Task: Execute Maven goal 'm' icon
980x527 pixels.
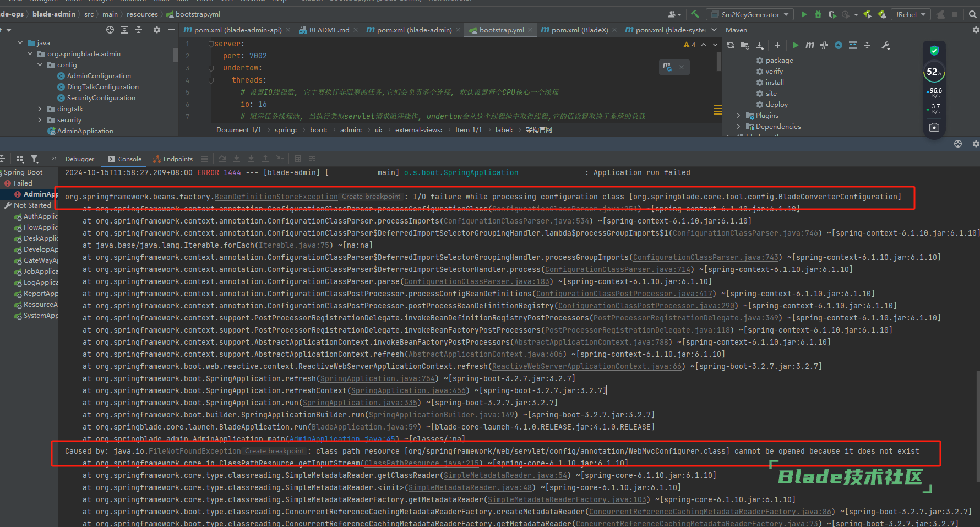Action: point(810,45)
